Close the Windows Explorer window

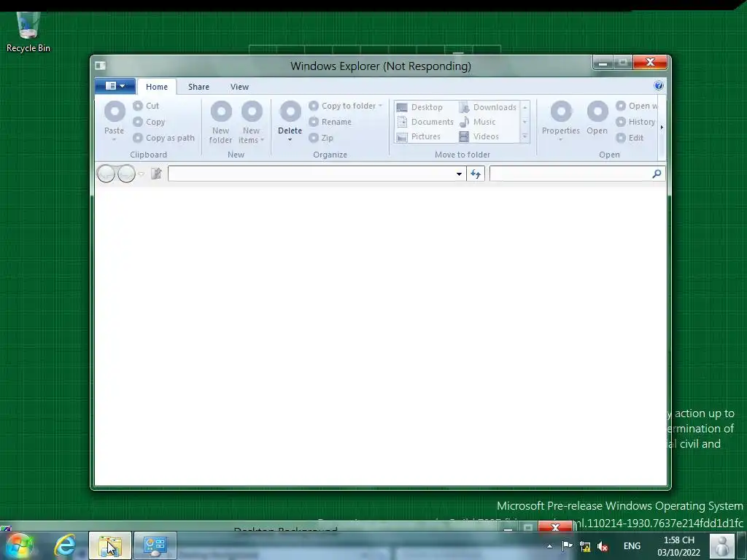(x=650, y=63)
